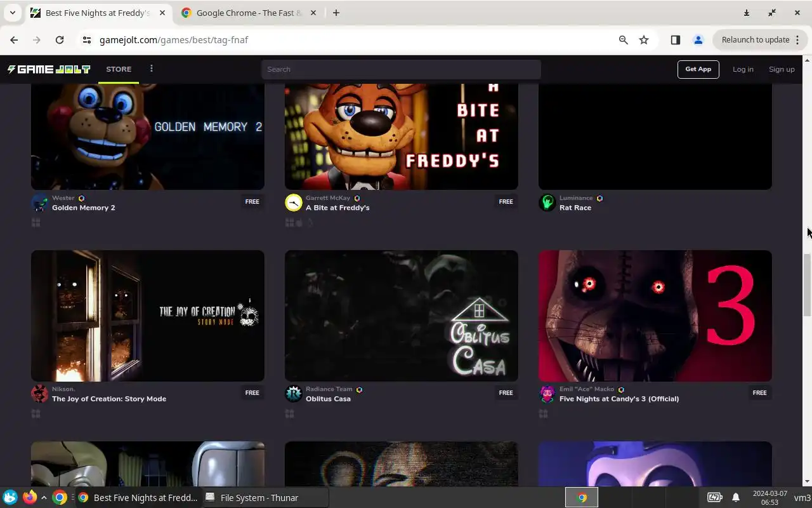Bookmark this page with the star
Image resolution: width=812 pixels, height=508 pixels.
point(644,39)
